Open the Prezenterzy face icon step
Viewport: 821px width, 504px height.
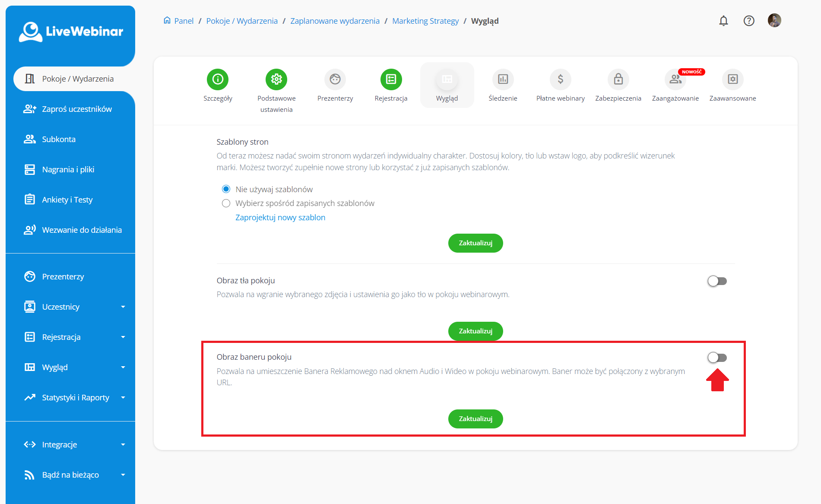pyautogui.click(x=335, y=79)
